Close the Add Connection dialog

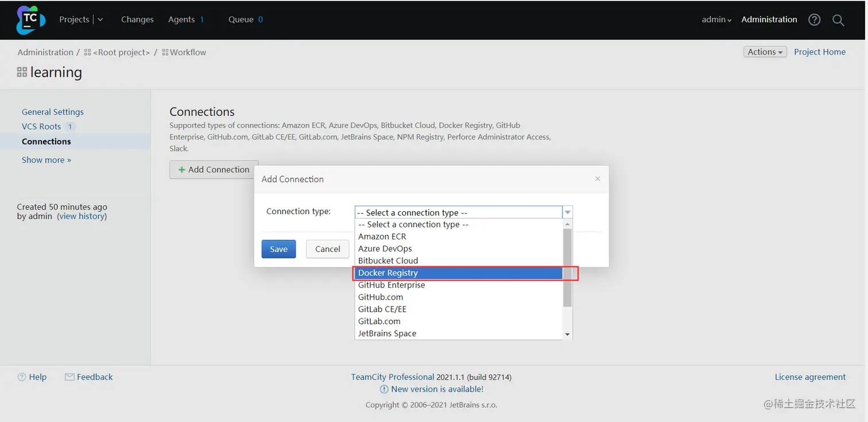click(x=598, y=179)
